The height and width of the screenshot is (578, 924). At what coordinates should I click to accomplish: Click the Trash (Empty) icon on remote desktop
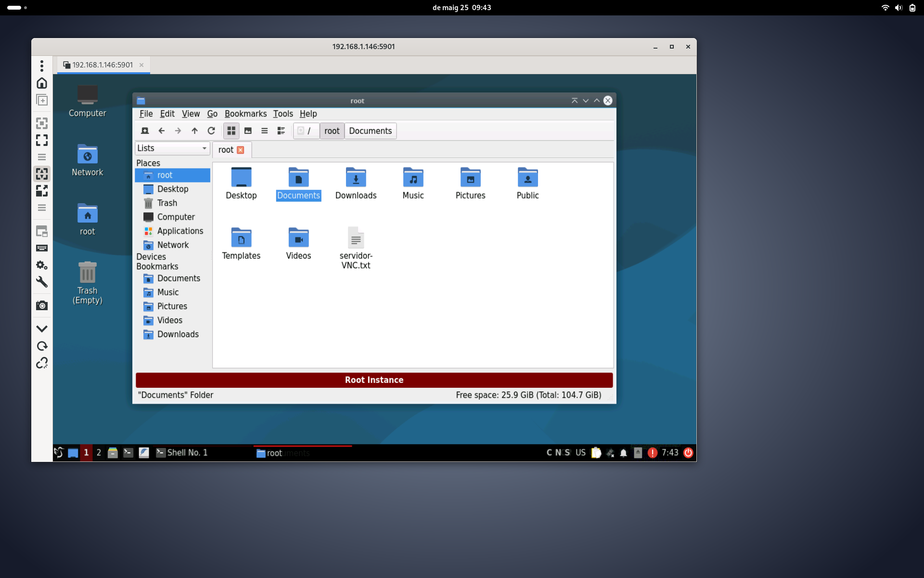coord(87,283)
